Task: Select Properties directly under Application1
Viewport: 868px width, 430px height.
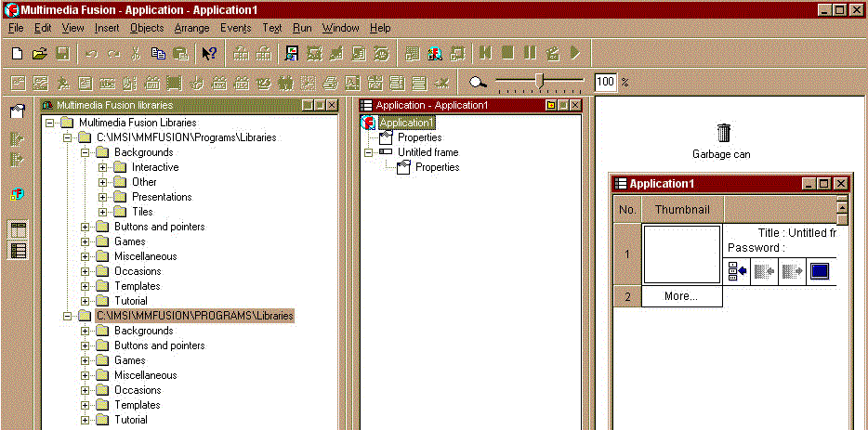Action: tap(420, 137)
